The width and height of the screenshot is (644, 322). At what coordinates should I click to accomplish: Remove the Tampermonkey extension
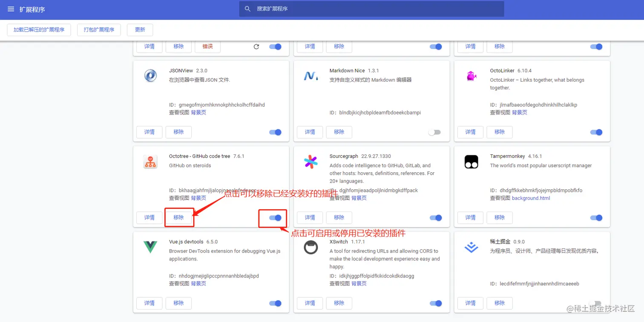[x=500, y=218]
